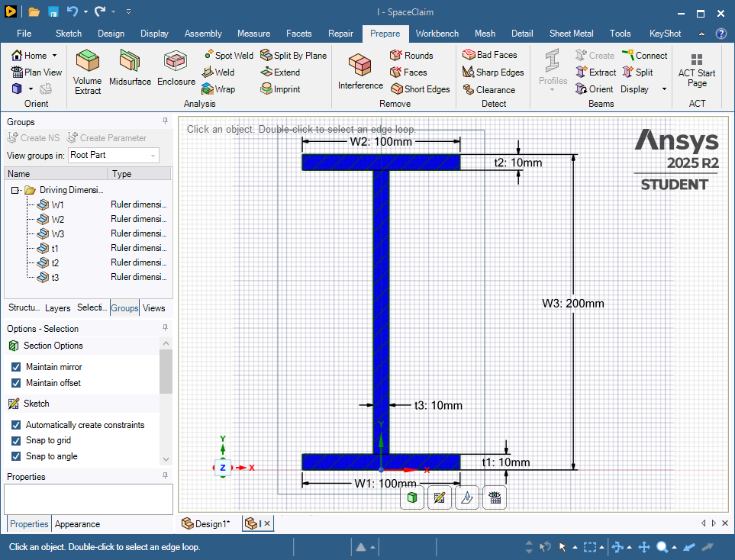Select the Spot Weld tool
The width and height of the screenshot is (735, 560).
coord(228,55)
